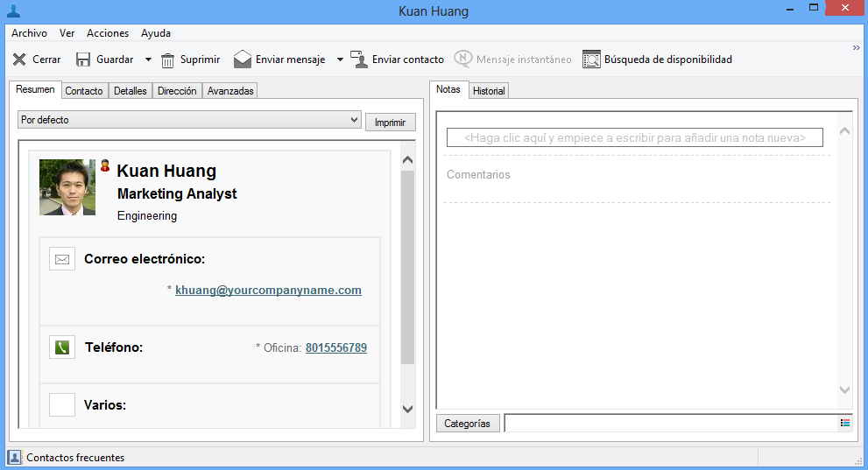Expand the Enviar mensaje dropdown arrow

point(340,60)
